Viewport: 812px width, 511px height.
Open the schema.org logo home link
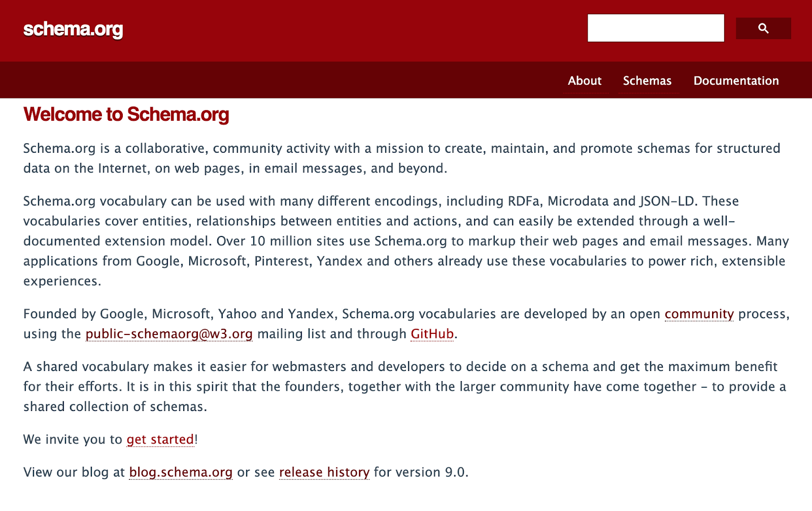click(73, 29)
